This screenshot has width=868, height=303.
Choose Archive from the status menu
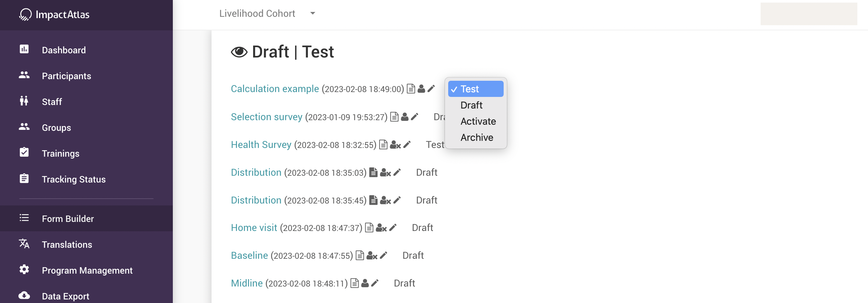(477, 138)
